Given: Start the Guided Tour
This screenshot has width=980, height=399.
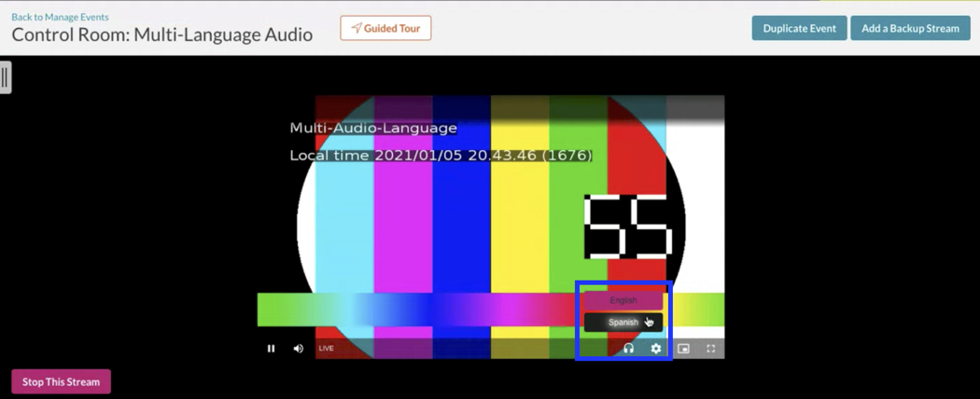Looking at the screenshot, I should point(385,28).
